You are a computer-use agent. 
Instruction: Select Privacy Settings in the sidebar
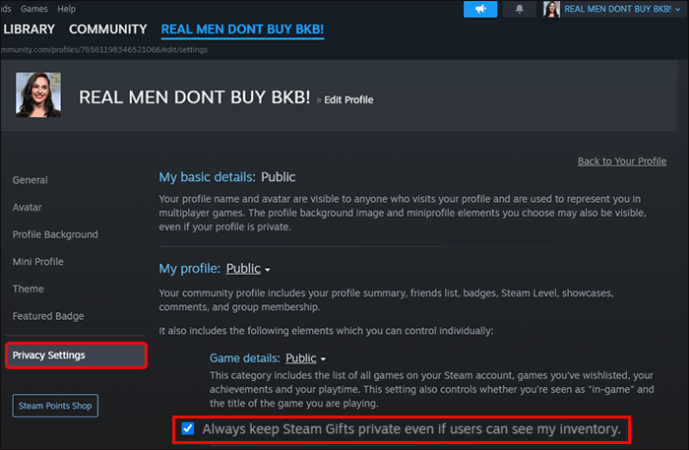tap(76, 355)
